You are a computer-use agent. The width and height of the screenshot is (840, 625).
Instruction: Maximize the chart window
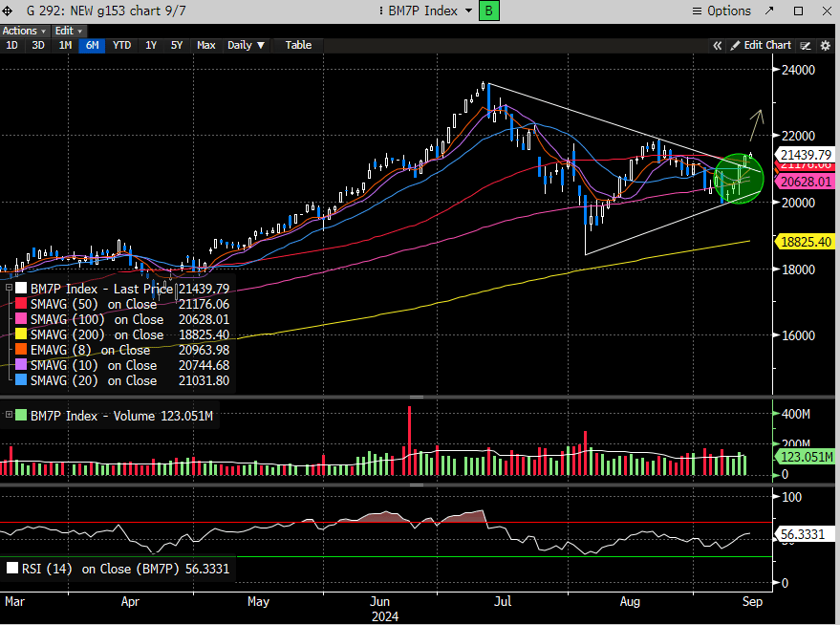[x=798, y=11]
